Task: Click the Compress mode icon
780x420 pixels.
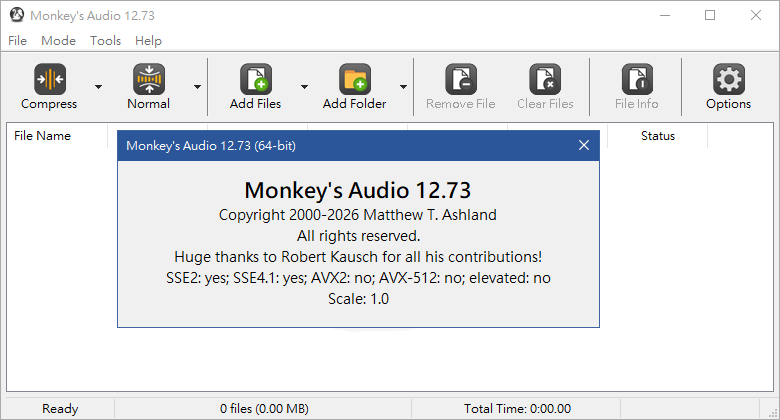Action: click(x=49, y=79)
